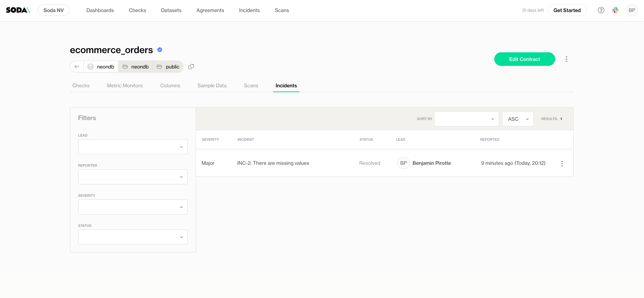The image size is (644, 298).
Task: Expand the Reporter filter dropdown
Action: tap(133, 177)
